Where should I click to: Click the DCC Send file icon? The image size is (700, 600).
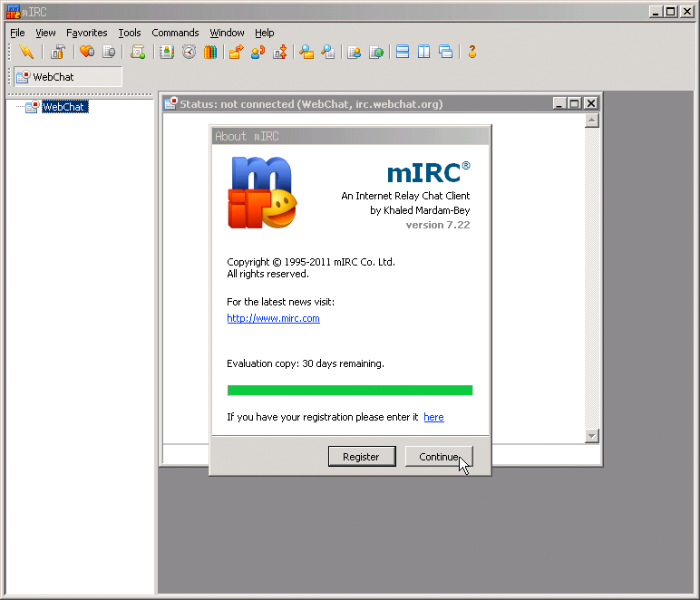tap(236, 53)
